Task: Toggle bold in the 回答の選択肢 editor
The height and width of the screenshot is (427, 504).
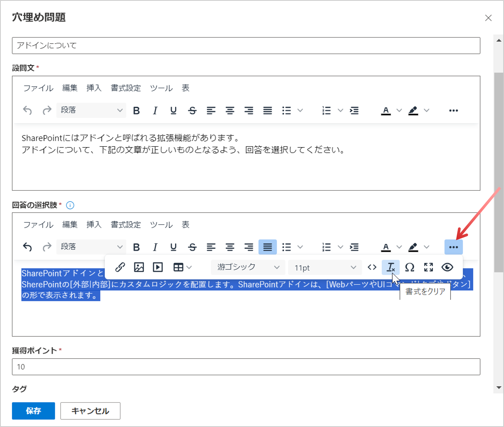Action: (x=136, y=247)
